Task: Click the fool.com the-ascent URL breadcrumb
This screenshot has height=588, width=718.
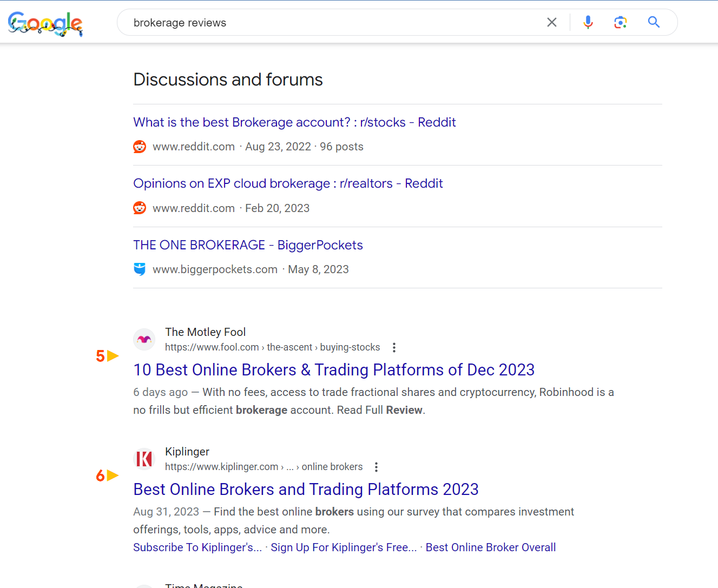Action: (272, 347)
